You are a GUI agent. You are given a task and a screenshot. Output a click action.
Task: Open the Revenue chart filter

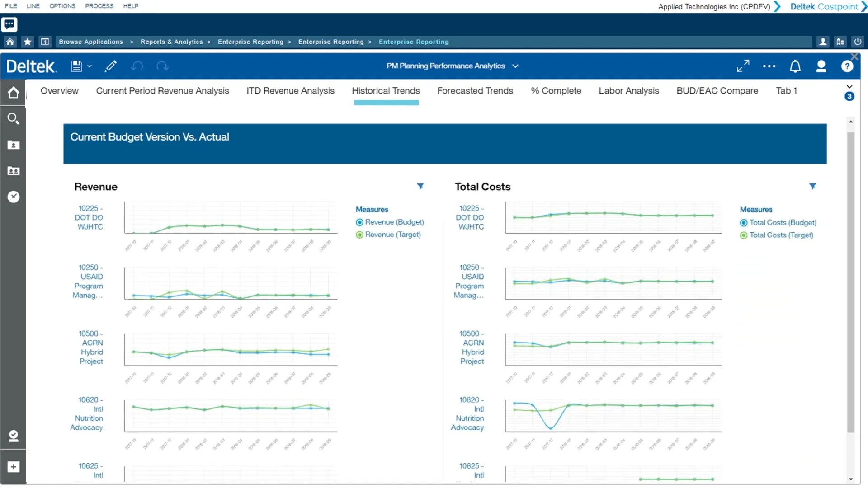tap(420, 186)
